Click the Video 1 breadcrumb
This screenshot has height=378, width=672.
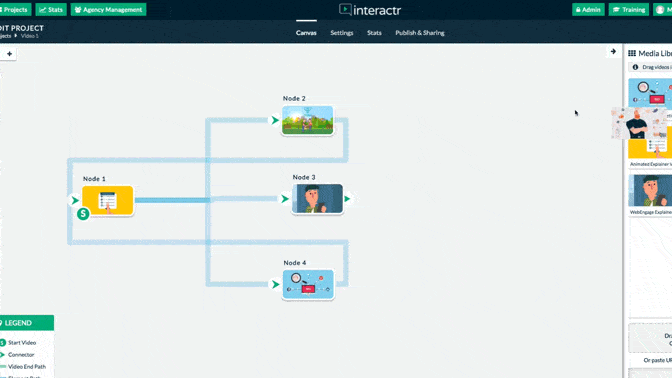tap(30, 36)
